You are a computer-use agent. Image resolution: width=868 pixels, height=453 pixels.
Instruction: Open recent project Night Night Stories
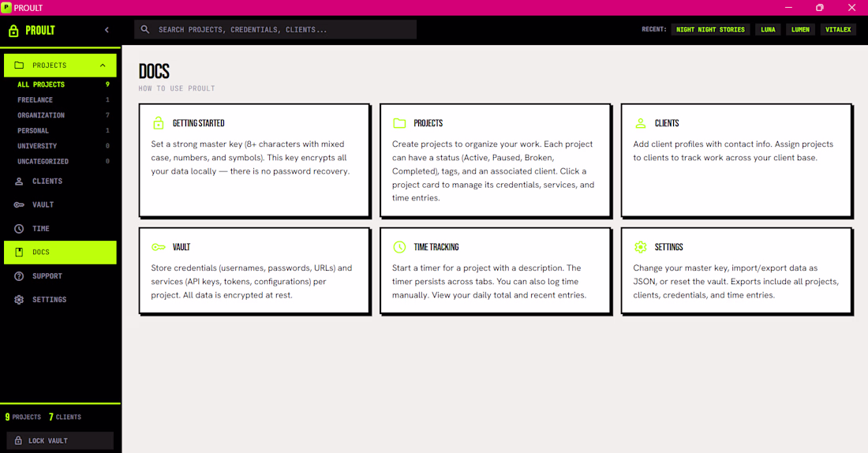(710, 29)
